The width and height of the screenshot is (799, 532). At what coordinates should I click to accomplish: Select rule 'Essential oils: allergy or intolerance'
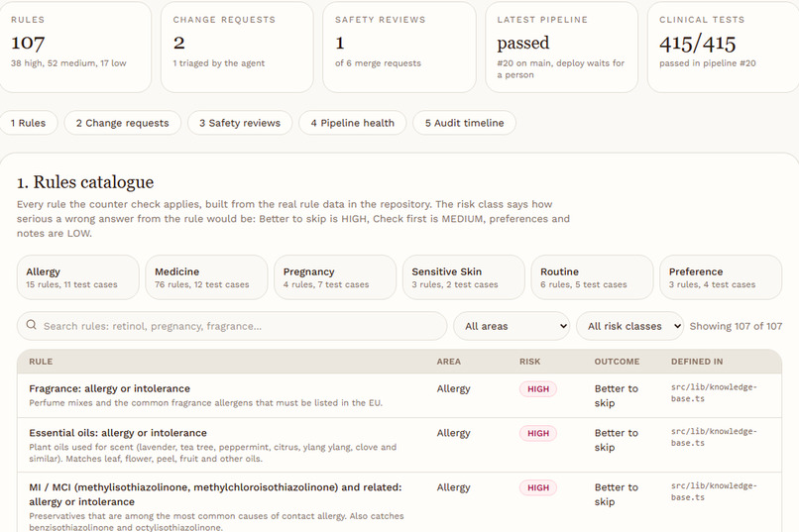click(118, 433)
